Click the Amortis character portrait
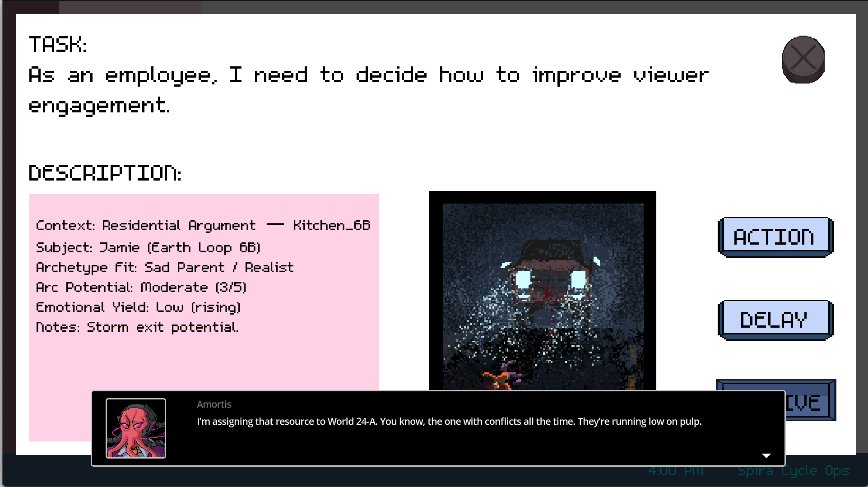 point(136,428)
